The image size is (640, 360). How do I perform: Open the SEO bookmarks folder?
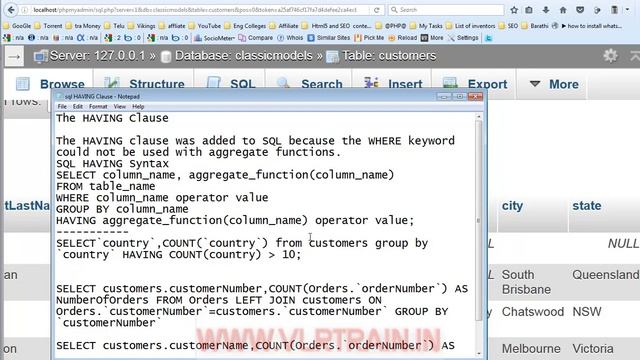point(508,26)
